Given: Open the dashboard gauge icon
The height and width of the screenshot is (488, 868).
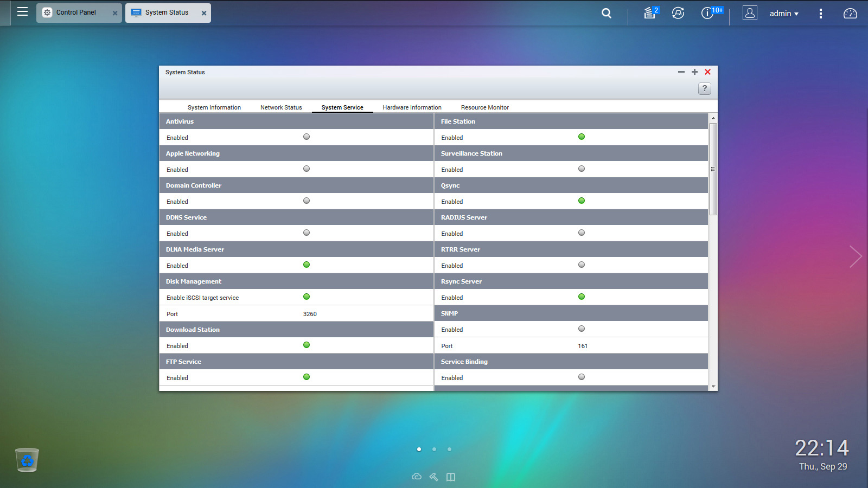Looking at the screenshot, I should [x=850, y=14].
